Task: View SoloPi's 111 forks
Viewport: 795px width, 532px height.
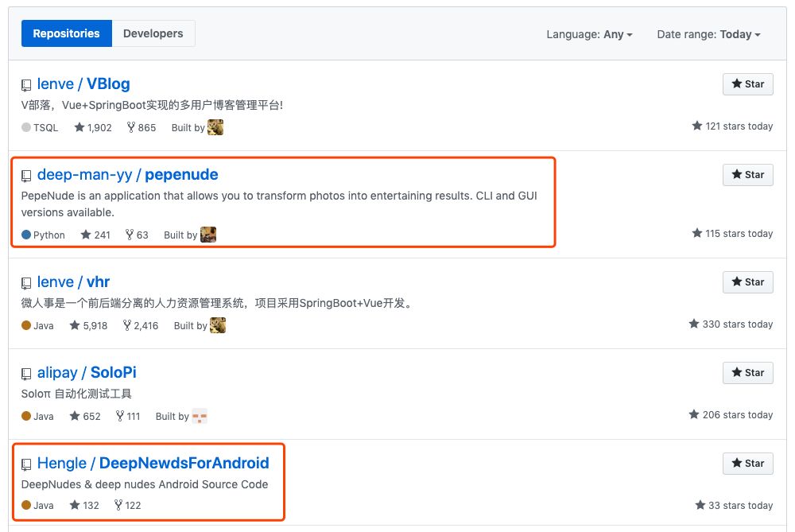Action: 128,417
